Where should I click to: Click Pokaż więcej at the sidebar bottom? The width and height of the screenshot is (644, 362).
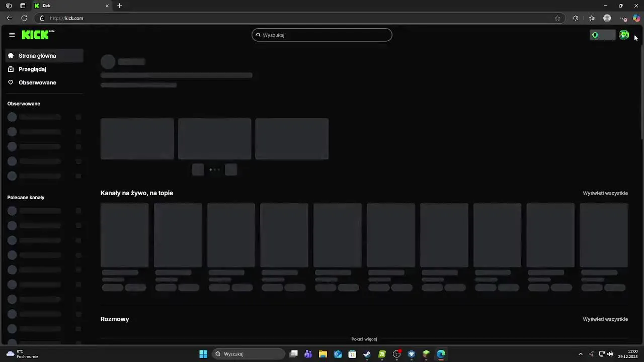(364, 339)
